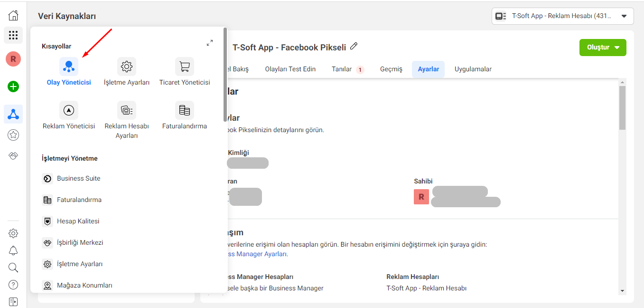Click the green plus create icon

pos(13,87)
